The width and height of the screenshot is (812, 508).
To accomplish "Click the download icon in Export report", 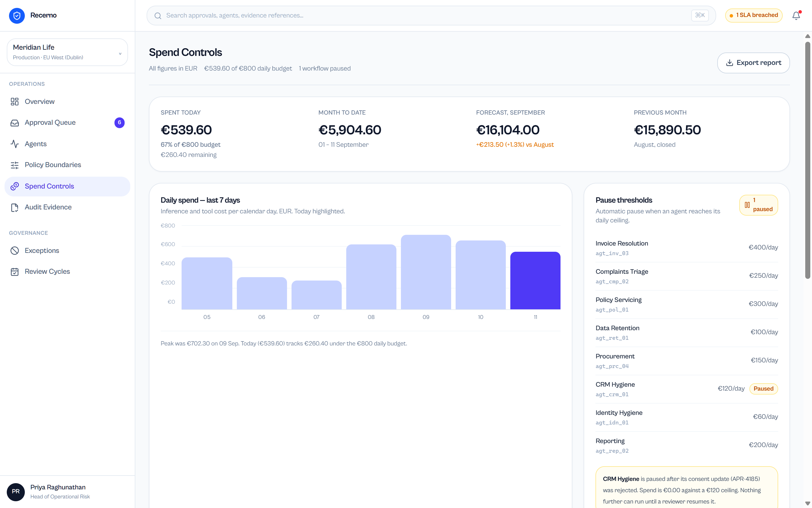I will click(x=729, y=63).
